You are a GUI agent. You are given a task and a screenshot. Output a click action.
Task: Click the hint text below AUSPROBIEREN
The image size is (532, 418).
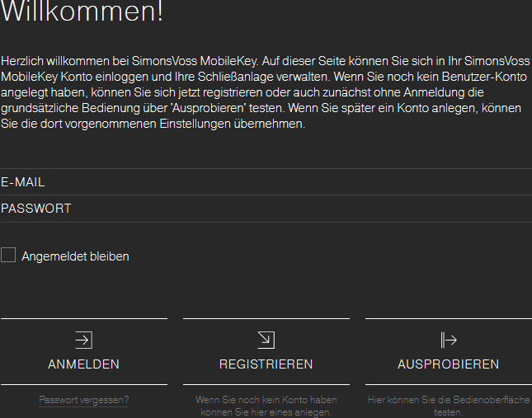[448, 406]
